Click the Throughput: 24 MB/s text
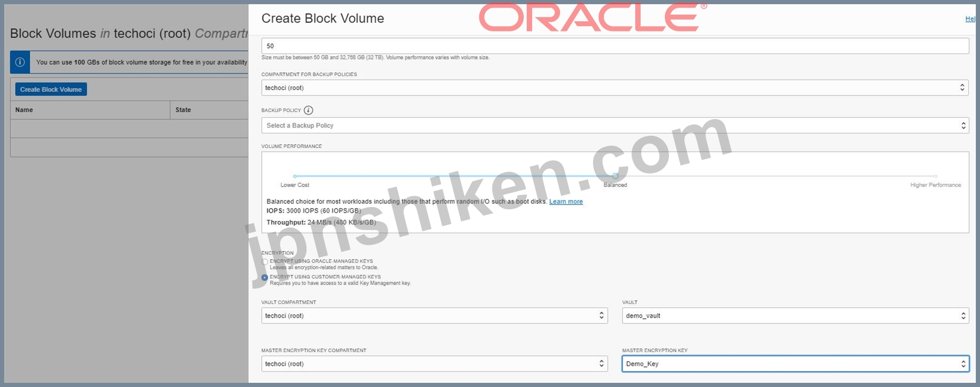The width and height of the screenshot is (980, 387). pos(321,222)
